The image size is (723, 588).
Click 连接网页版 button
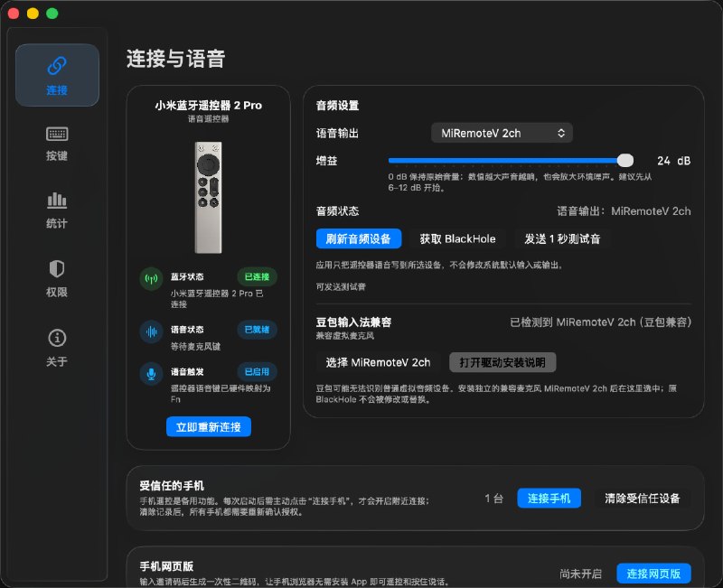653,574
